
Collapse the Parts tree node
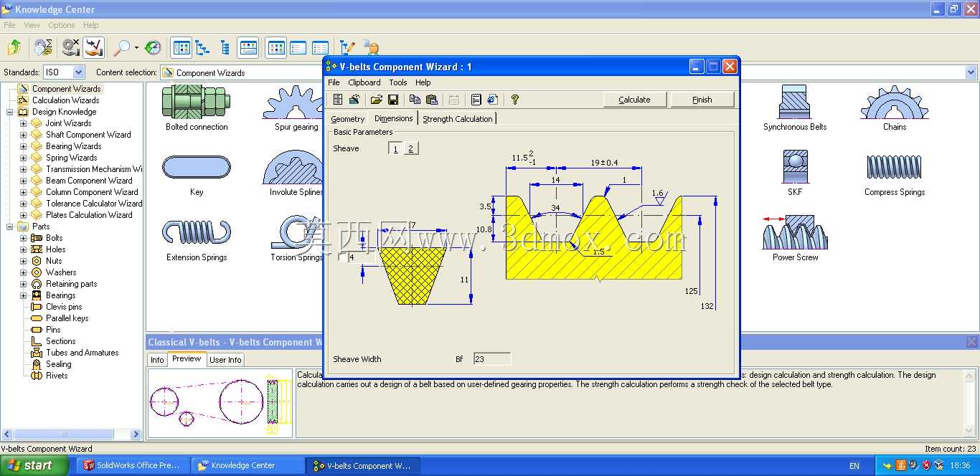pyautogui.click(x=10, y=227)
